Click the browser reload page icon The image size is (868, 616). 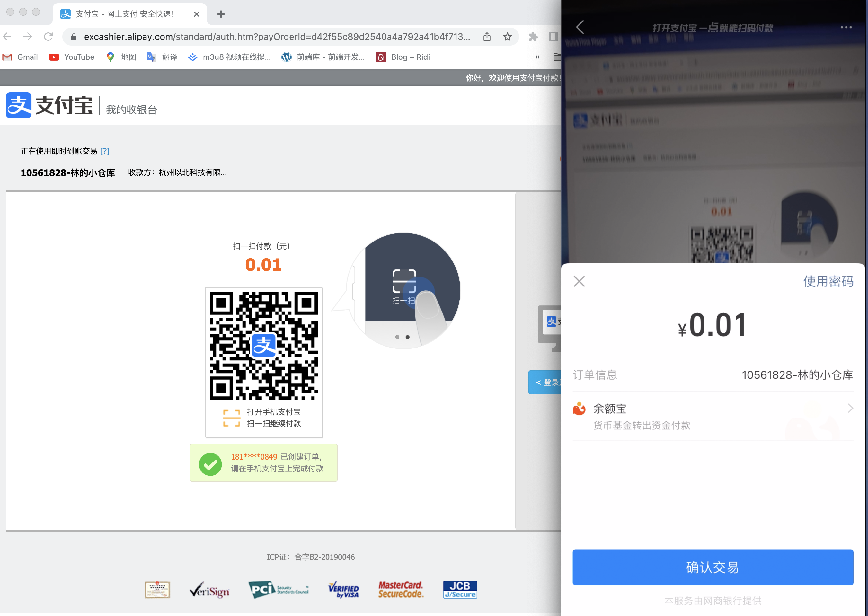(x=48, y=37)
